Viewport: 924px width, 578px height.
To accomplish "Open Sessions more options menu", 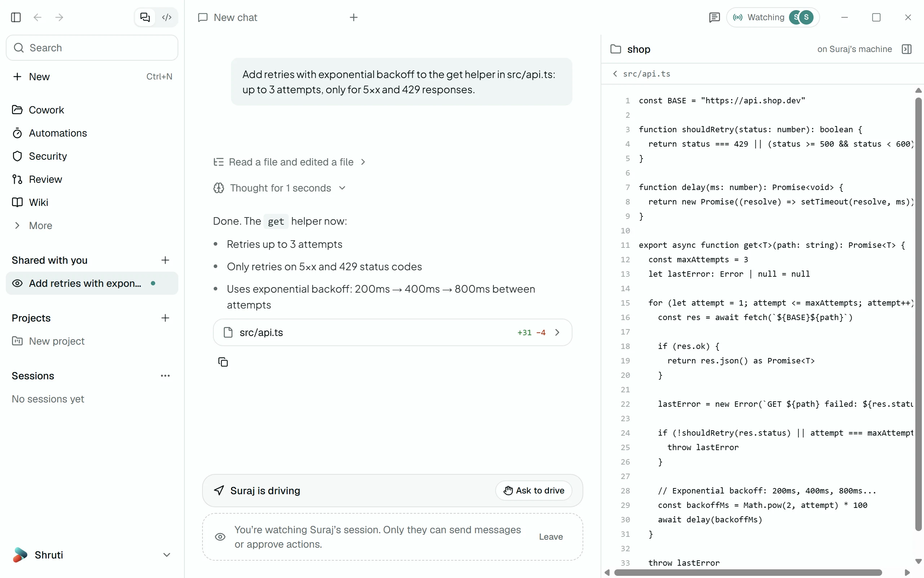I will pos(165,376).
